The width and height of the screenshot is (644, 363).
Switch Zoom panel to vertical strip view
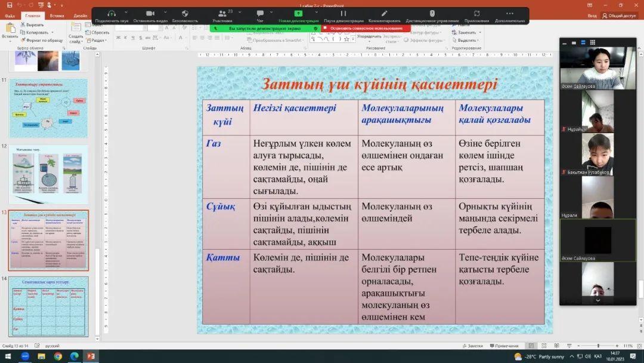(x=583, y=42)
